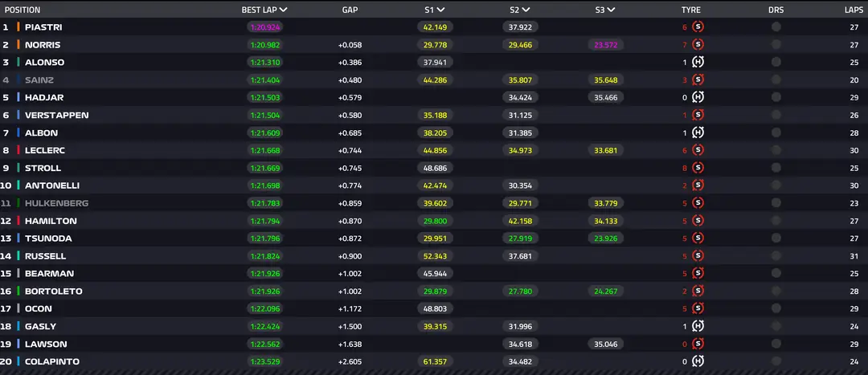Click Bortoleto's soft tyre icon
The image size is (868, 375).
coord(698,291)
